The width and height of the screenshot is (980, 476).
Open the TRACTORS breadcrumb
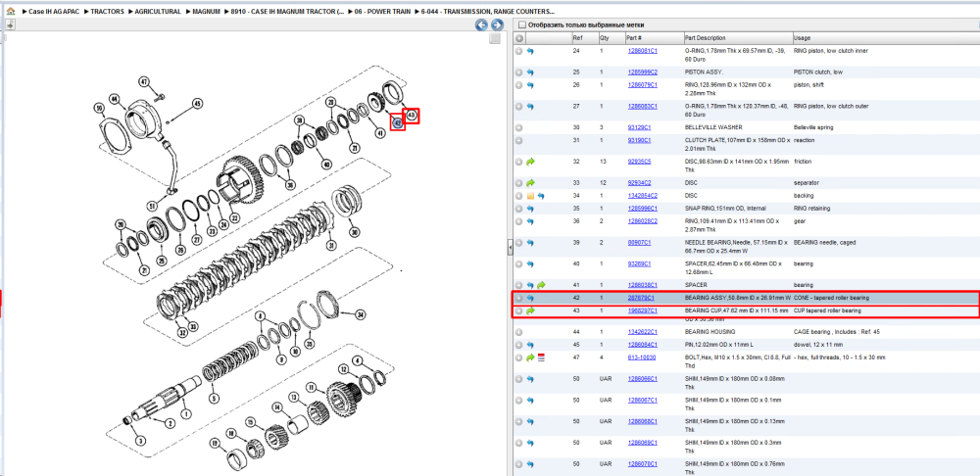pyautogui.click(x=107, y=11)
